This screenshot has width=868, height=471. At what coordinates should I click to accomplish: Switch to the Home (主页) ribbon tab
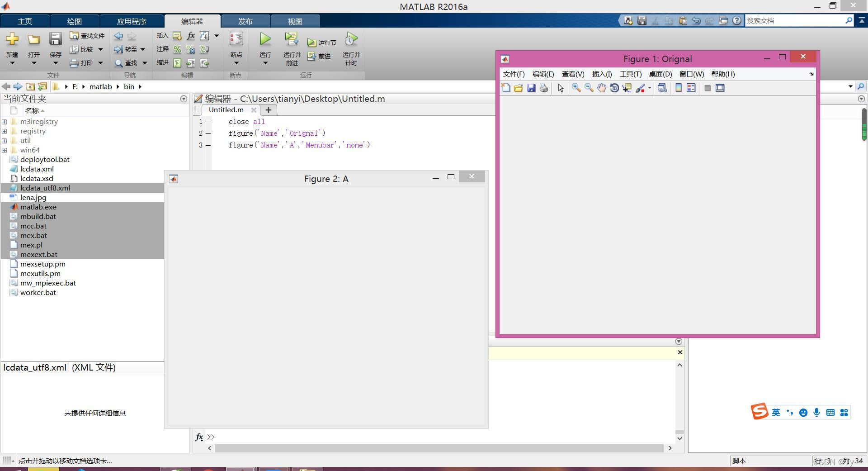point(25,21)
